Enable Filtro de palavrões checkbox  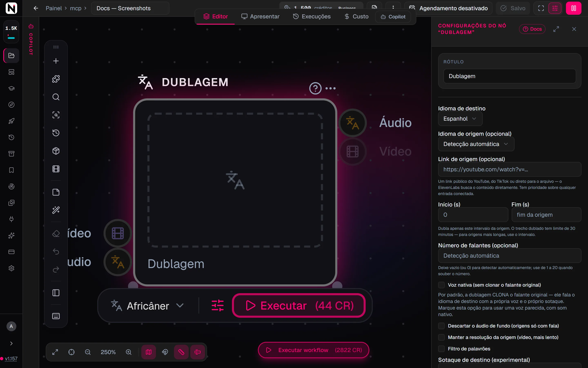(441, 349)
